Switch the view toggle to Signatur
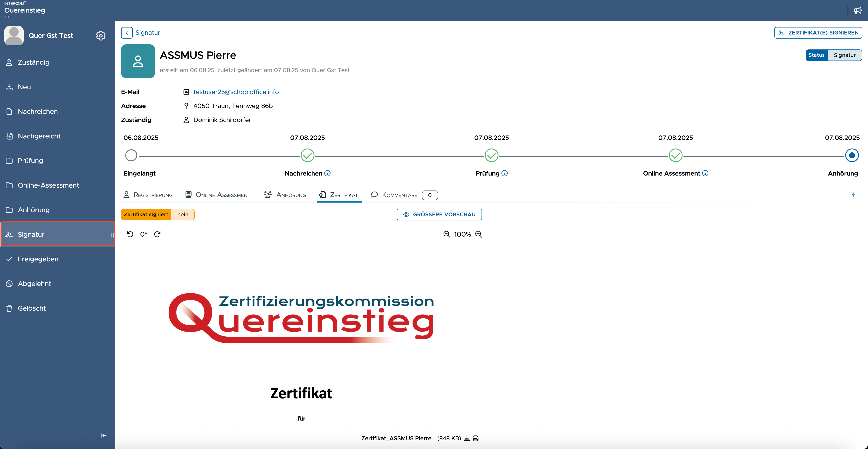 click(x=844, y=55)
